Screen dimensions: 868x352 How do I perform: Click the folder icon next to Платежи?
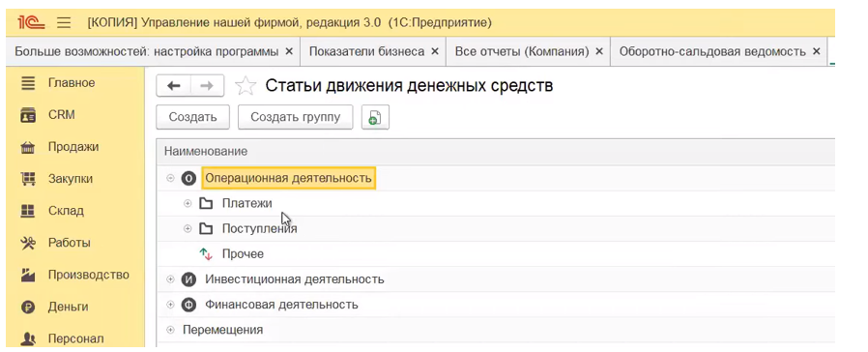click(x=206, y=204)
